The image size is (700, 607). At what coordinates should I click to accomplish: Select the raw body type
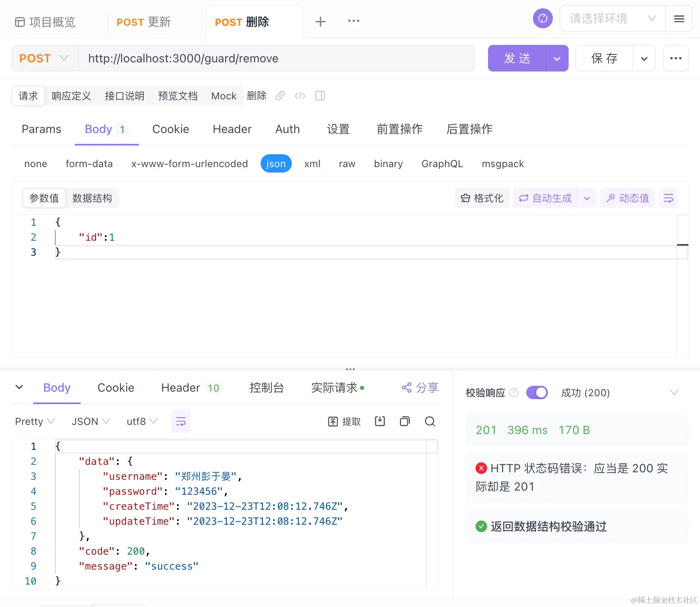tap(347, 164)
